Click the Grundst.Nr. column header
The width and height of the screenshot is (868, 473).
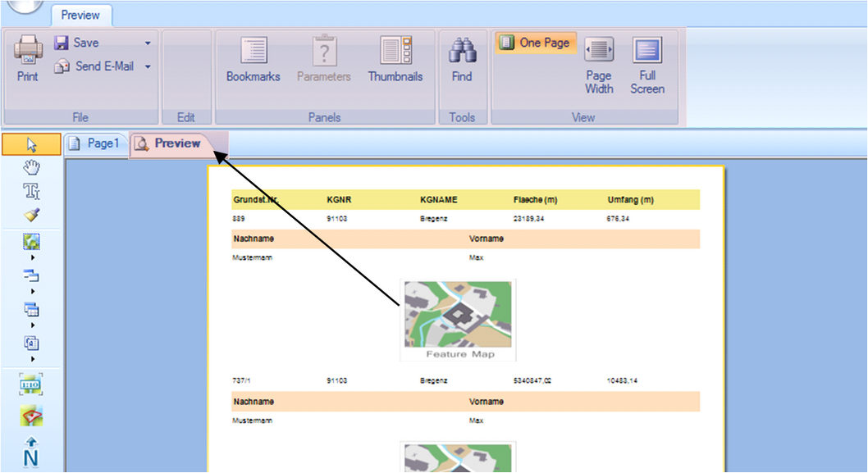(x=255, y=200)
